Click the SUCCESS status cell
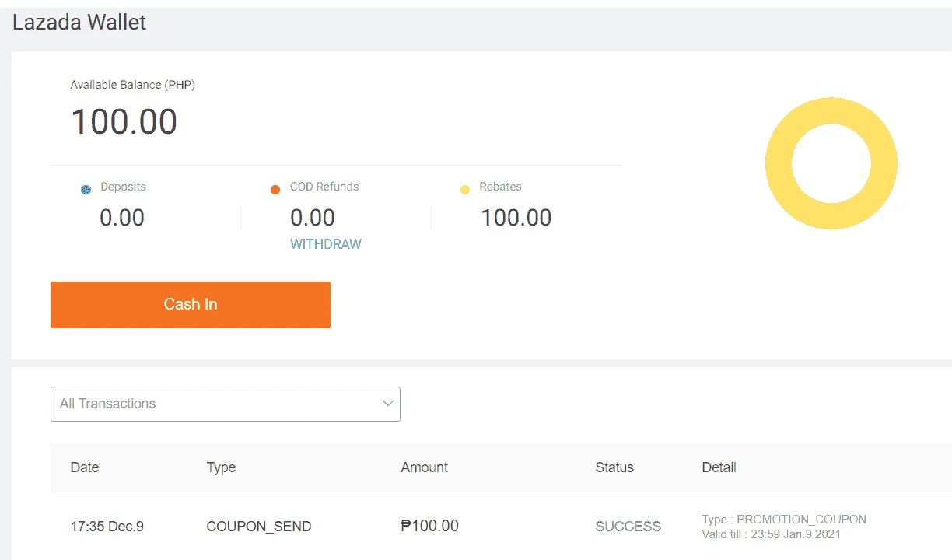The height and width of the screenshot is (560, 952). point(628,527)
